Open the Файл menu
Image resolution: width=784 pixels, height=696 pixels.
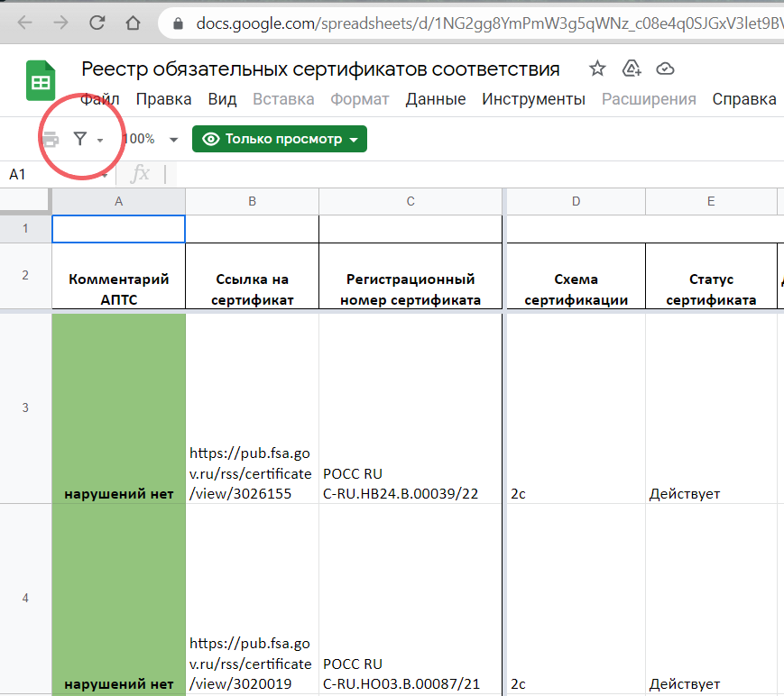pyautogui.click(x=100, y=99)
